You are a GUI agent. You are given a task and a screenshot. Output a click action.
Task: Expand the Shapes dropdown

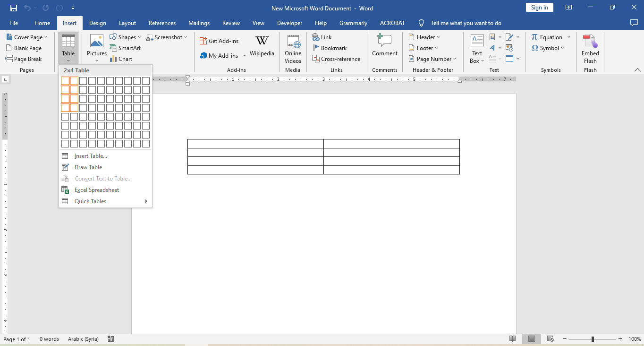pos(125,37)
